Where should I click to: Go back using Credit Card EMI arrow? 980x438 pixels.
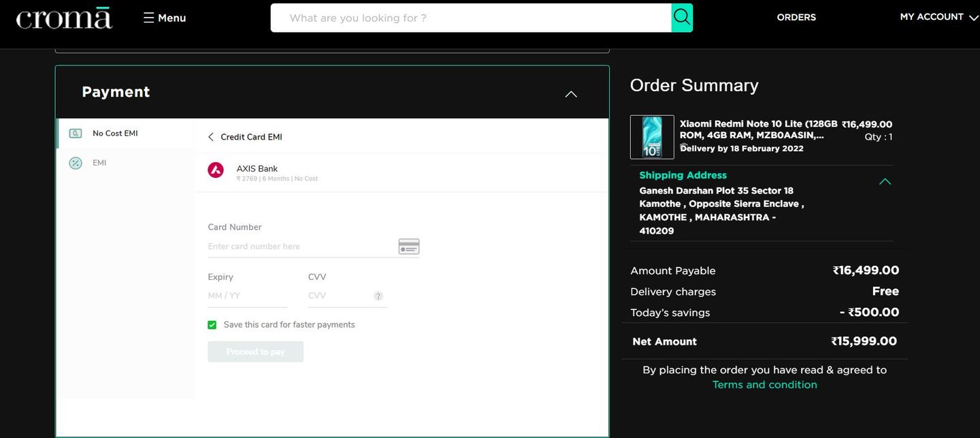211,137
